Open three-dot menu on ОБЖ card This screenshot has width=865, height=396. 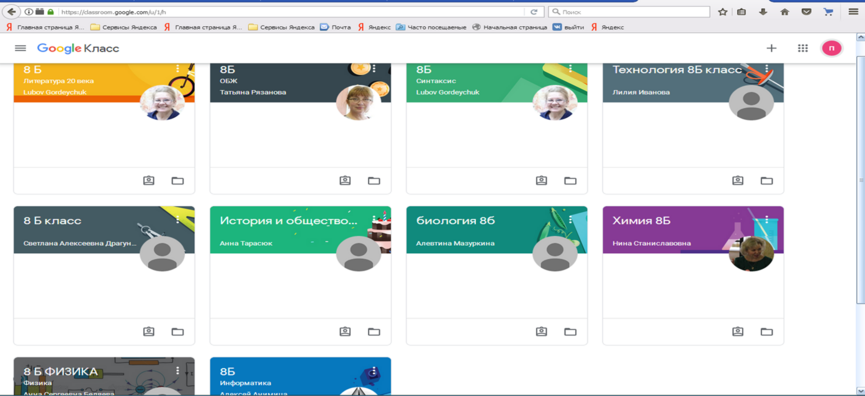pyautogui.click(x=374, y=68)
